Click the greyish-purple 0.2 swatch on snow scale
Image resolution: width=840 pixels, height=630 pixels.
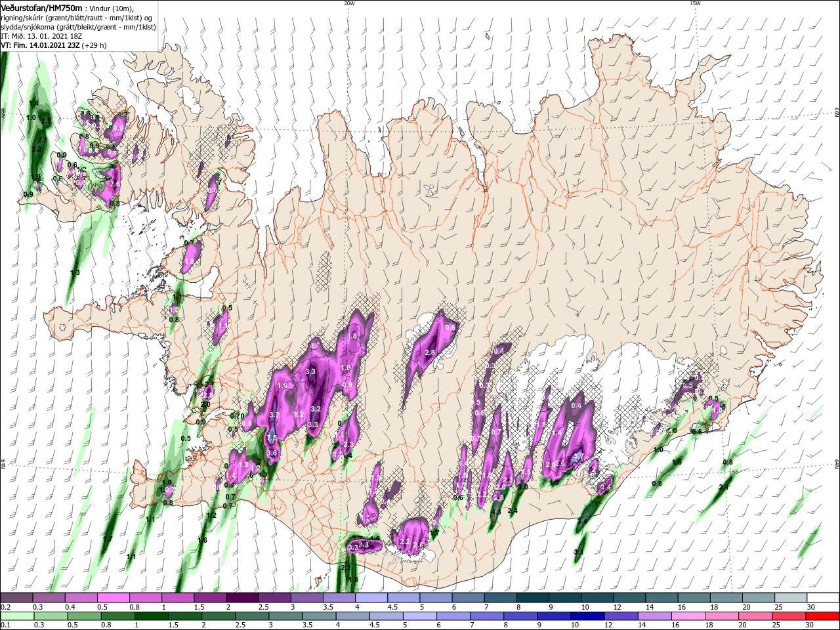point(16,597)
